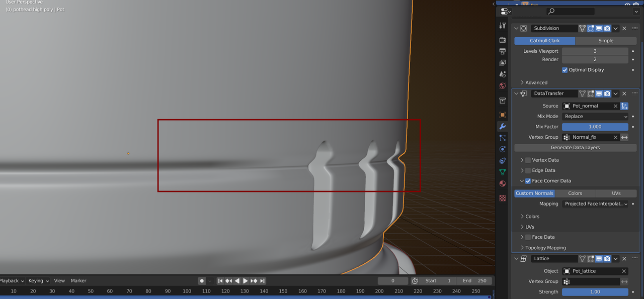Toggle Subdivision render visibility camera icon

coord(606,28)
